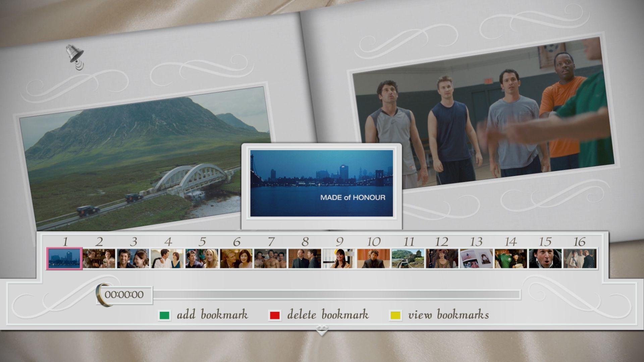Select chapter 2 thumbnail
The height and width of the screenshot is (362, 644).
pos(99,258)
